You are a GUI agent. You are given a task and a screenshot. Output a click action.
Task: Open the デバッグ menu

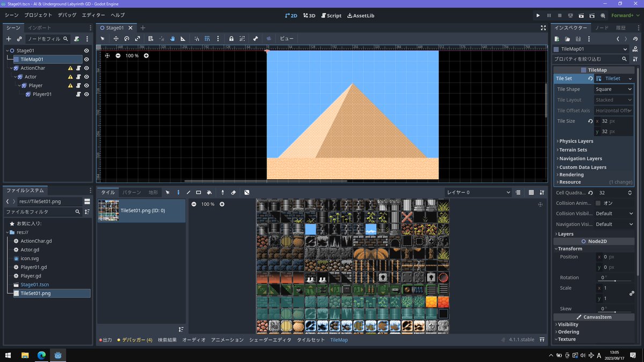[67, 16]
